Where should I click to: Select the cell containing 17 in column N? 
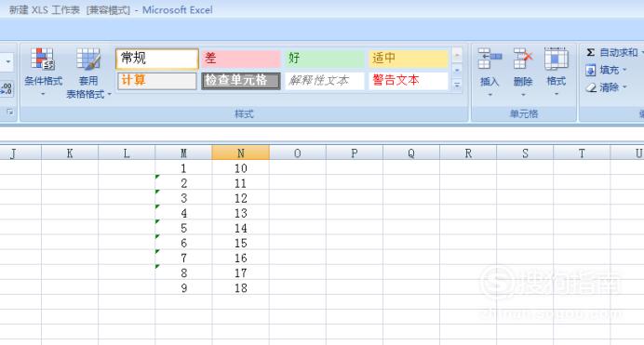(x=241, y=272)
